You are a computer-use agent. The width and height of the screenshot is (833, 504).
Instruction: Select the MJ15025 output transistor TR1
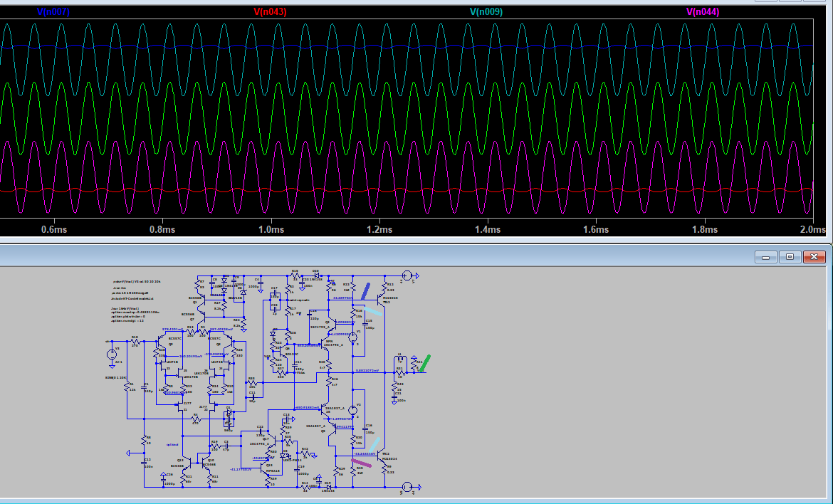(382, 300)
